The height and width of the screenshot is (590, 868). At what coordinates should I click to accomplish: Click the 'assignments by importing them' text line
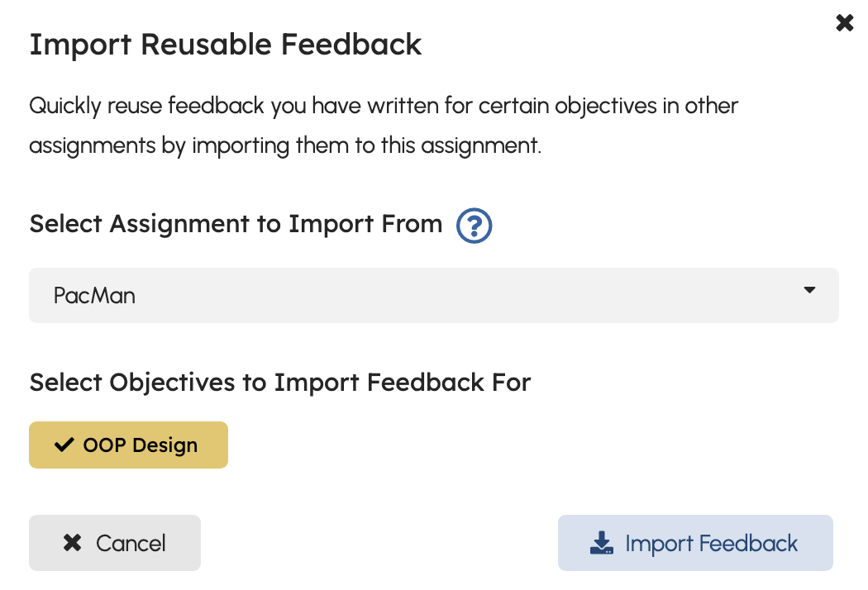pyautogui.click(x=285, y=145)
